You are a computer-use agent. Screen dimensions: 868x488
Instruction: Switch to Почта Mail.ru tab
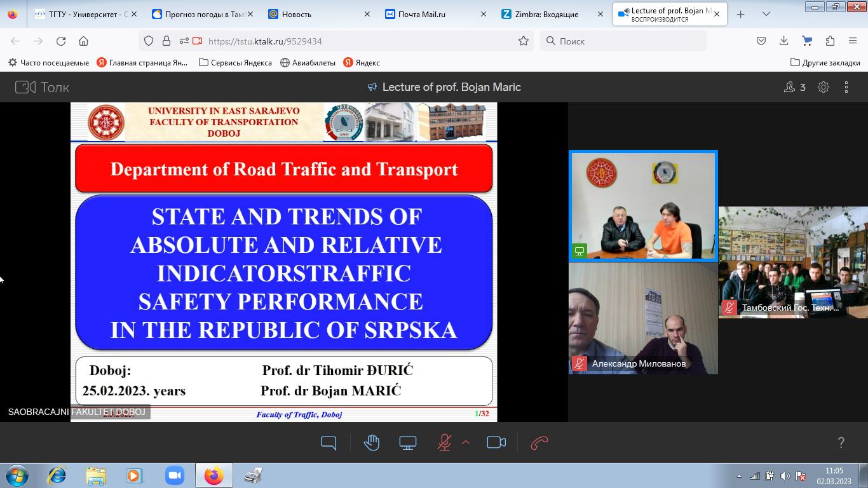[435, 14]
